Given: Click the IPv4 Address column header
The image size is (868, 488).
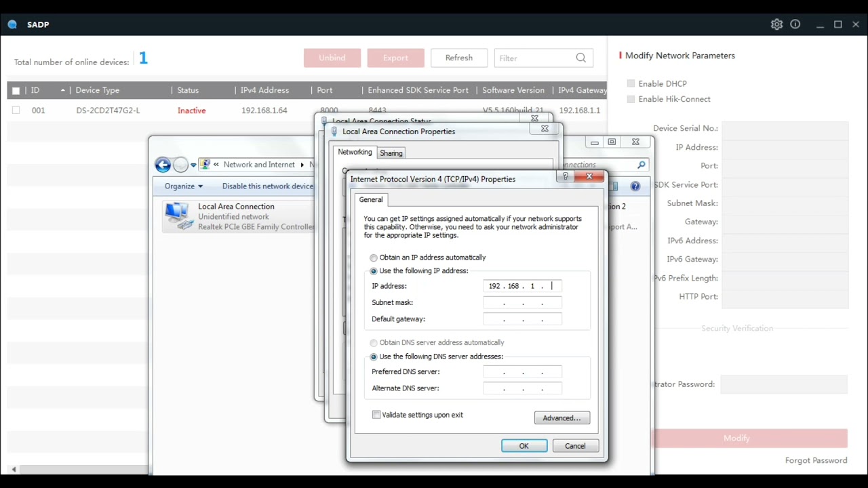Looking at the screenshot, I should click(264, 90).
